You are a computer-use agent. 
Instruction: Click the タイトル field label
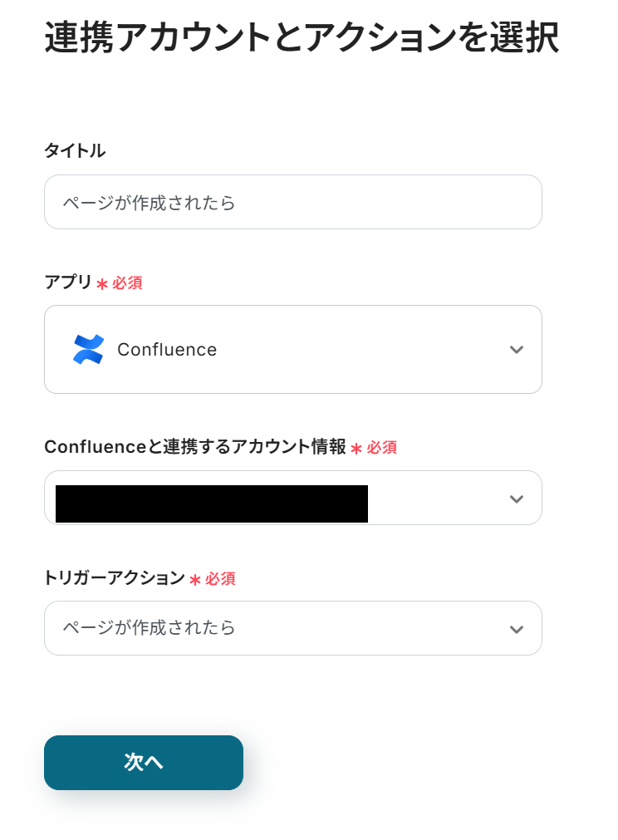point(75,150)
